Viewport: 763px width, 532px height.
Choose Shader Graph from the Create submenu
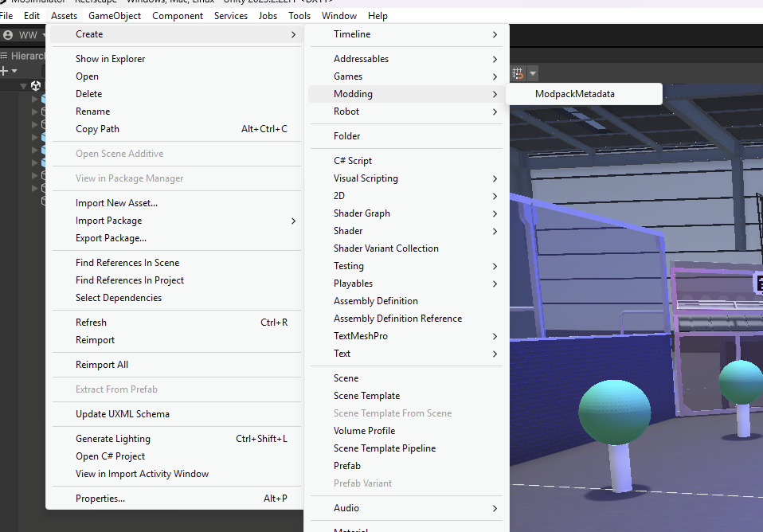tap(360, 213)
